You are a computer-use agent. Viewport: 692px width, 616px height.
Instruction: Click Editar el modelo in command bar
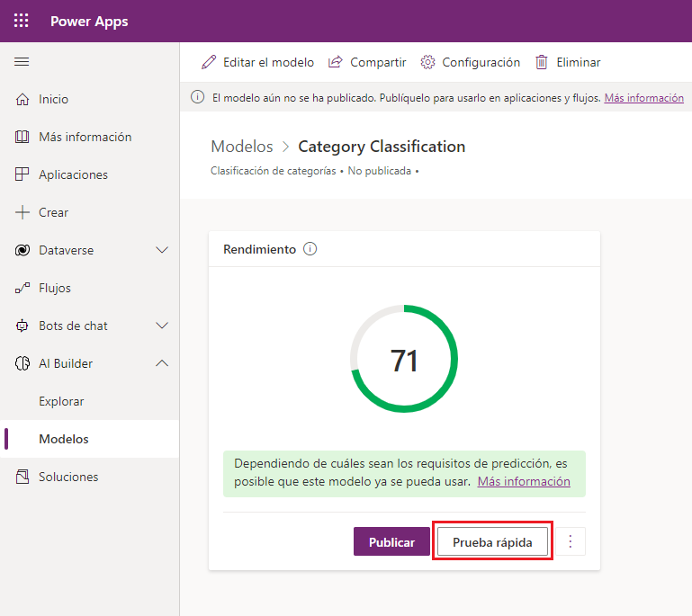[x=257, y=62]
